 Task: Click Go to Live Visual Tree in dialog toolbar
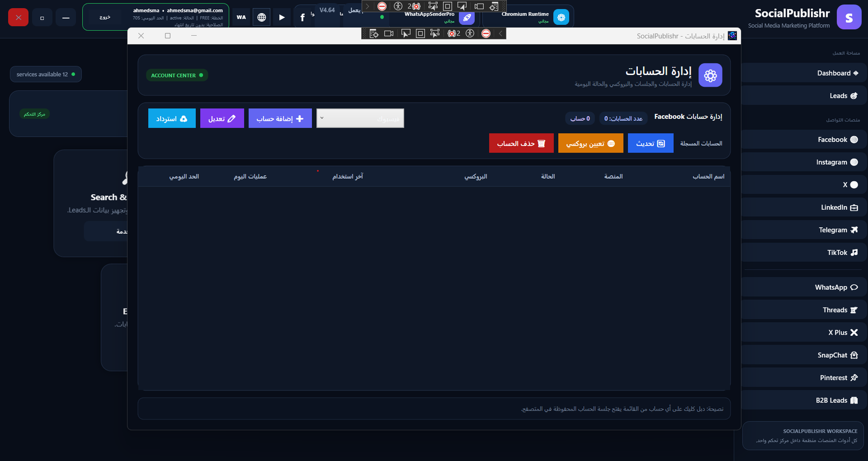(374, 34)
